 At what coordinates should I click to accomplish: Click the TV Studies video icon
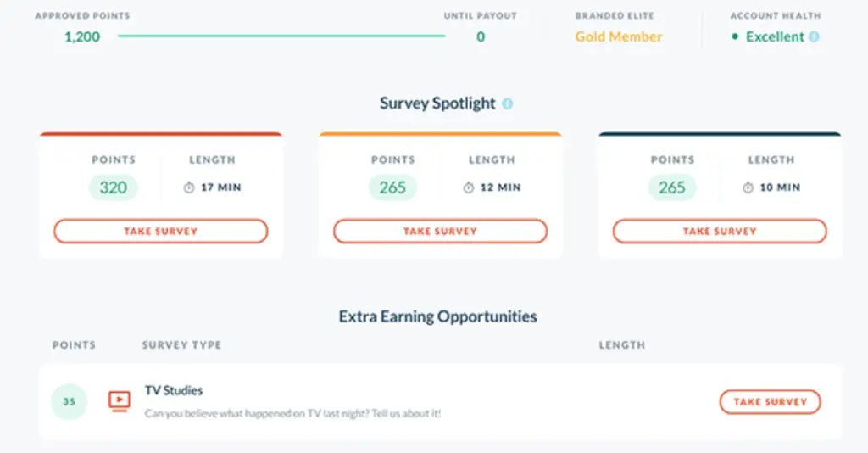[x=119, y=401]
